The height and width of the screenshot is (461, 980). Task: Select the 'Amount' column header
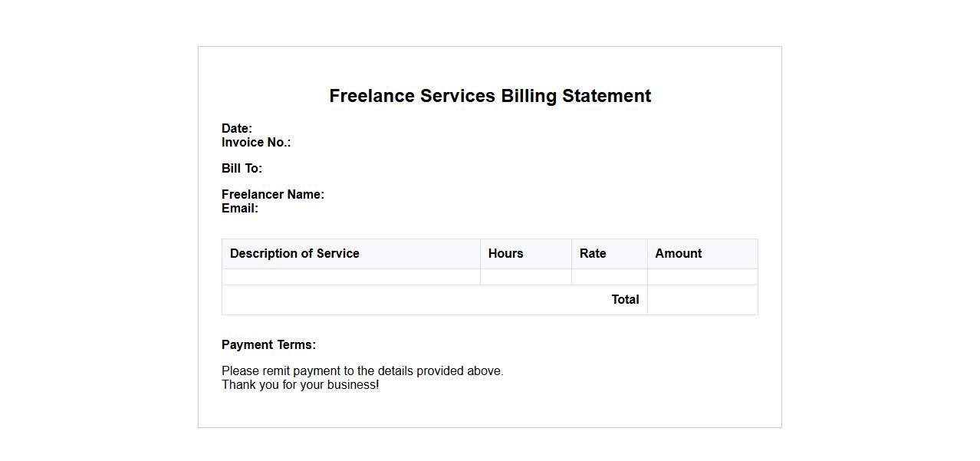tap(678, 254)
